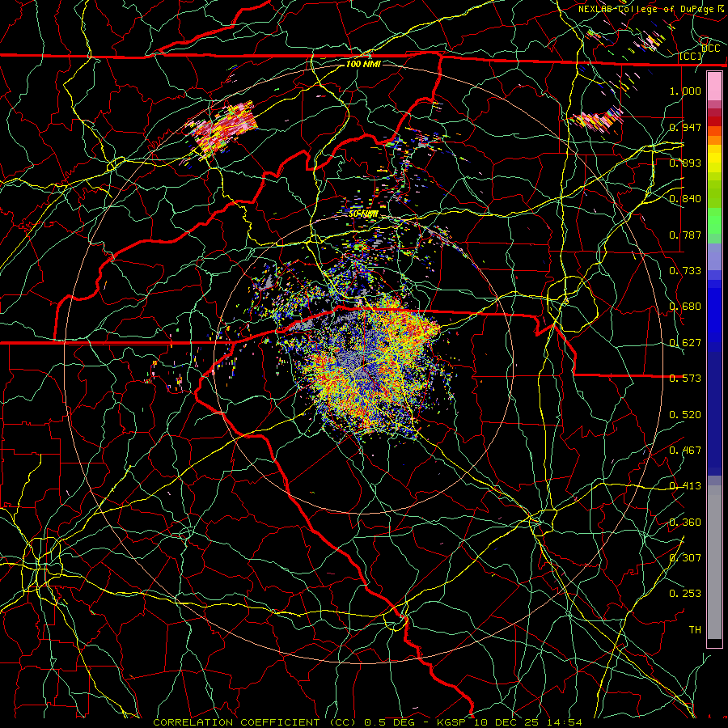Select the 0.413 scale value
Viewport: 728px width, 728px height.
tap(685, 486)
